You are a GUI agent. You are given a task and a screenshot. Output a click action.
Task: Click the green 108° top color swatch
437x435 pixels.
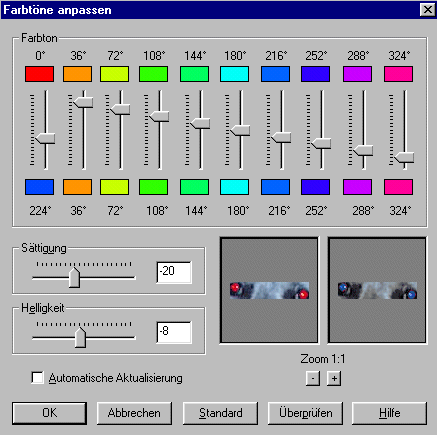153,74
